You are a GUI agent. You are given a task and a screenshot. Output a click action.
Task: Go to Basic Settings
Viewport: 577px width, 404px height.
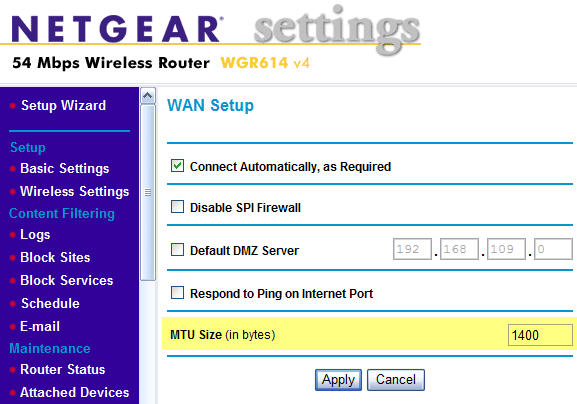pyautogui.click(x=64, y=169)
